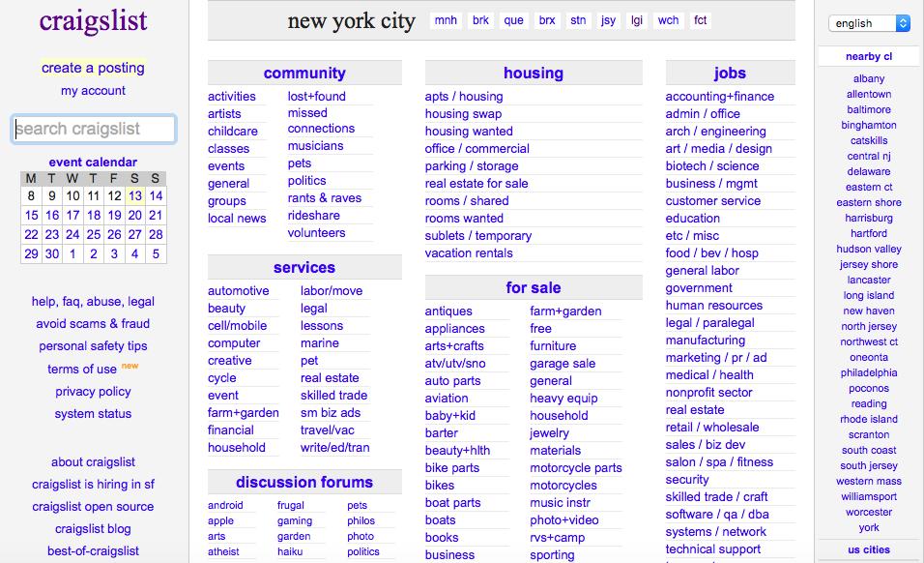Image resolution: width=924 pixels, height=563 pixels.
Task: Open the atheist discussion forum
Action: pos(223,551)
